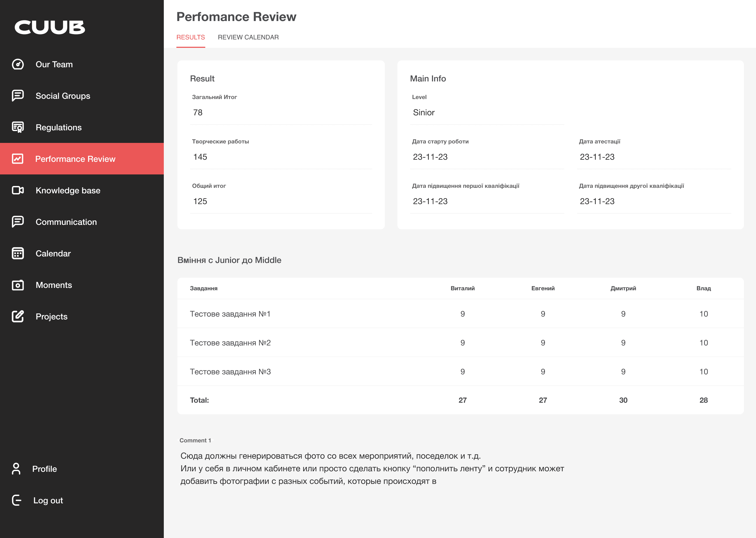Click the Regulations certificate icon
The width and height of the screenshot is (756, 538).
click(x=18, y=127)
